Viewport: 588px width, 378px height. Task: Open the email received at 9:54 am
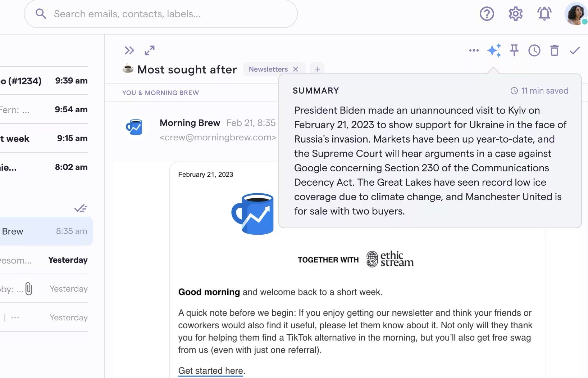(x=44, y=109)
